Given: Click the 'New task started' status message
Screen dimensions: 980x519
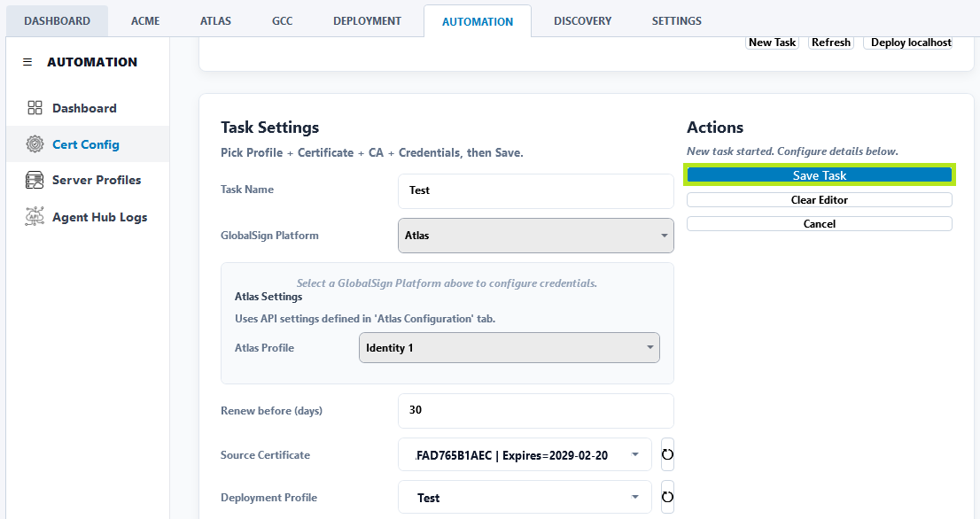Looking at the screenshot, I should pyautogui.click(x=792, y=151).
